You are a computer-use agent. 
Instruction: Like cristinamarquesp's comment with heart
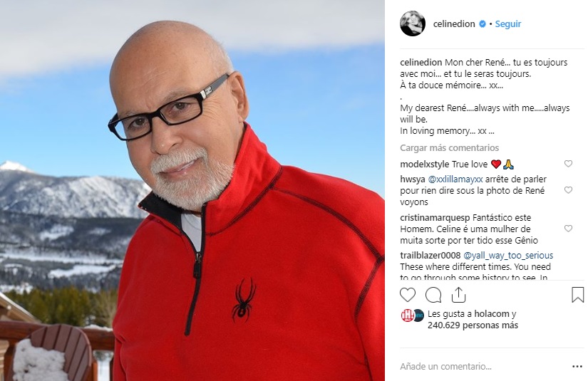[568, 229]
